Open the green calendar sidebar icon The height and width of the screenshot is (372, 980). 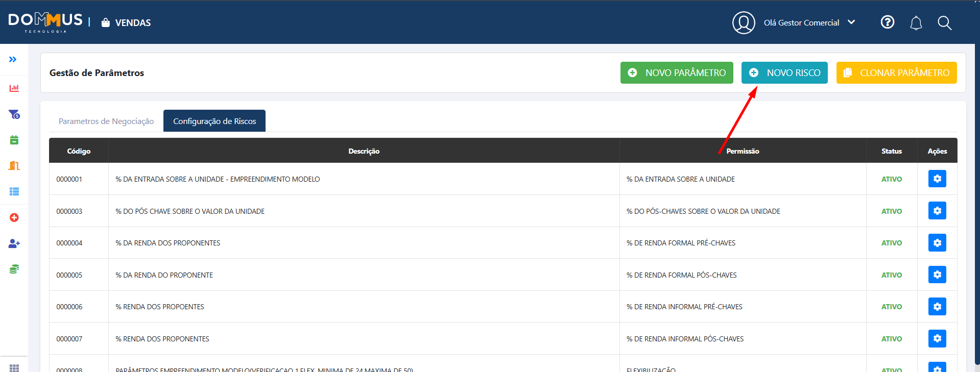pyautogui.click(x=14, y=140)
